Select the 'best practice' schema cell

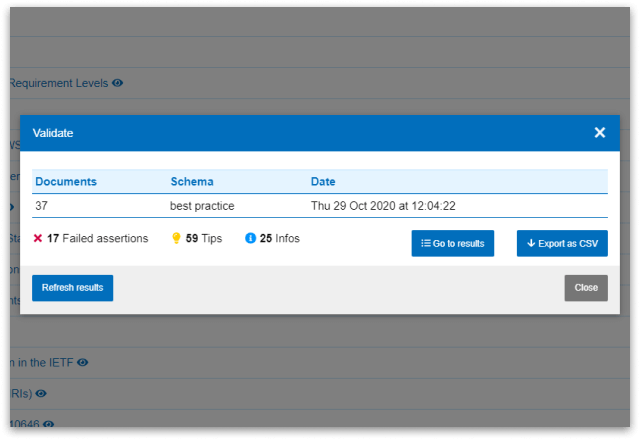pos(202,206)
